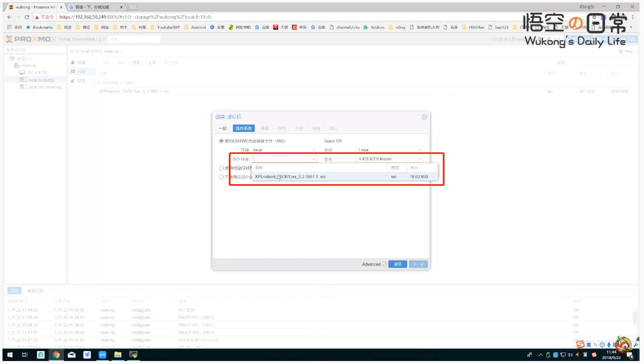
Task: Open Chrome's three-dot menu
Action: coord(633,17)
